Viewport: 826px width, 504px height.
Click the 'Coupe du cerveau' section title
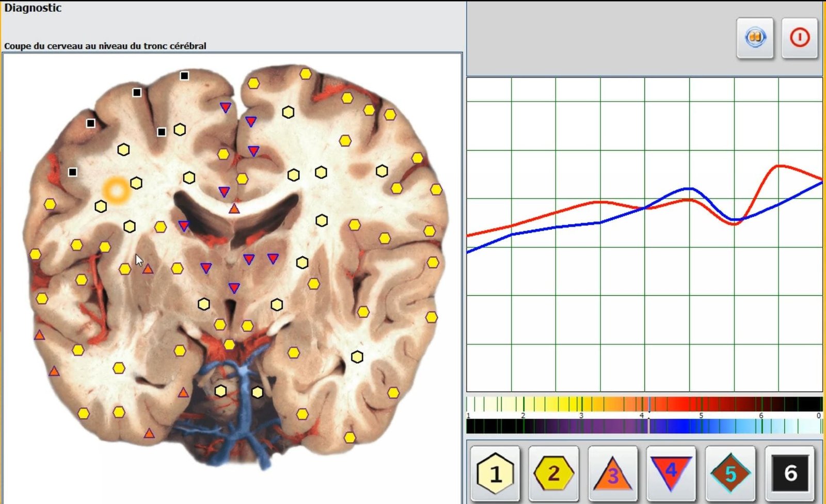105,46
